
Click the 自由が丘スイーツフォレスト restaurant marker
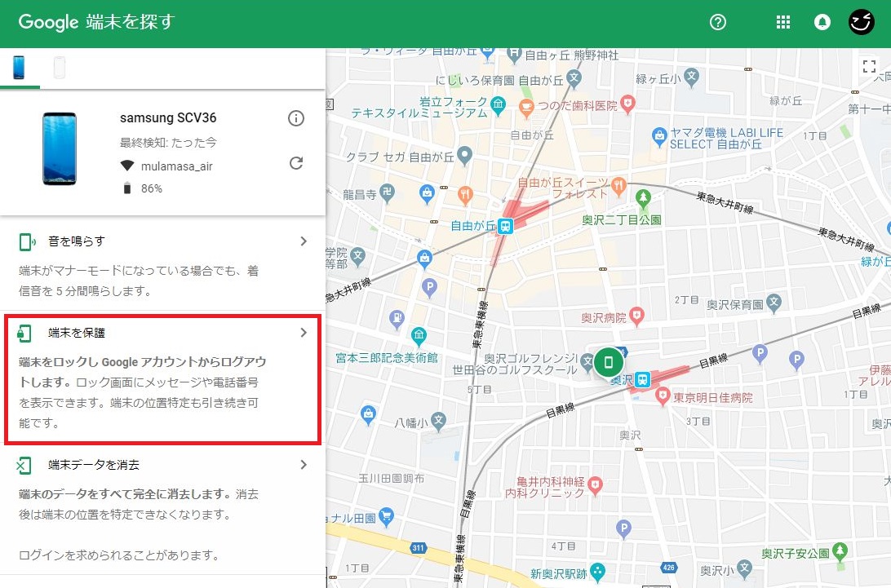(618, 184)
